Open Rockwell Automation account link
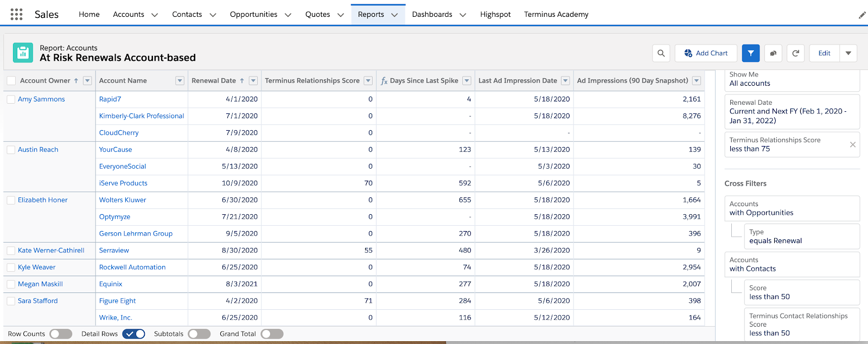 point(132,267)
